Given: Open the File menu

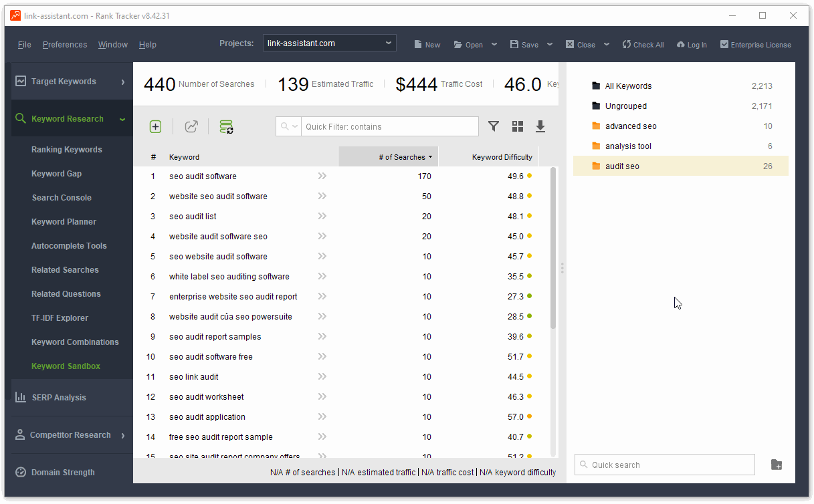Looking at the screenshot, I should (x=25, y=45).
